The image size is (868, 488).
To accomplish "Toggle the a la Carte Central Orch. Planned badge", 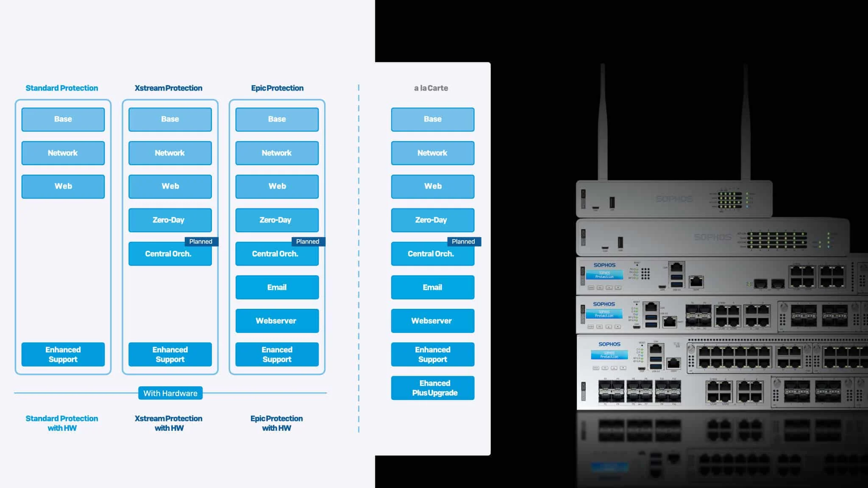I will pyautogui.click(x=464, y=241).
